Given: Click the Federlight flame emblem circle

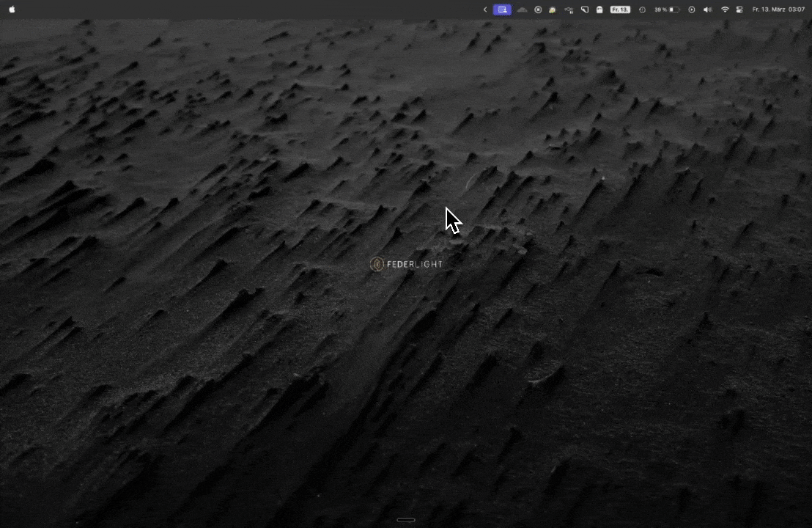Looking at the screenshot, I should click(x=377, y=264).
